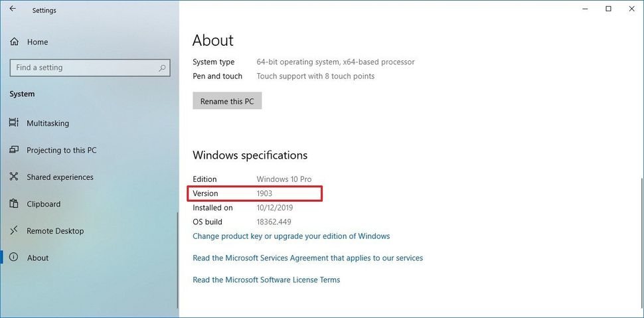Focus the Find a setting box
Screen dimensions: 644x318
pyautogui.click(x=90, y=68)
